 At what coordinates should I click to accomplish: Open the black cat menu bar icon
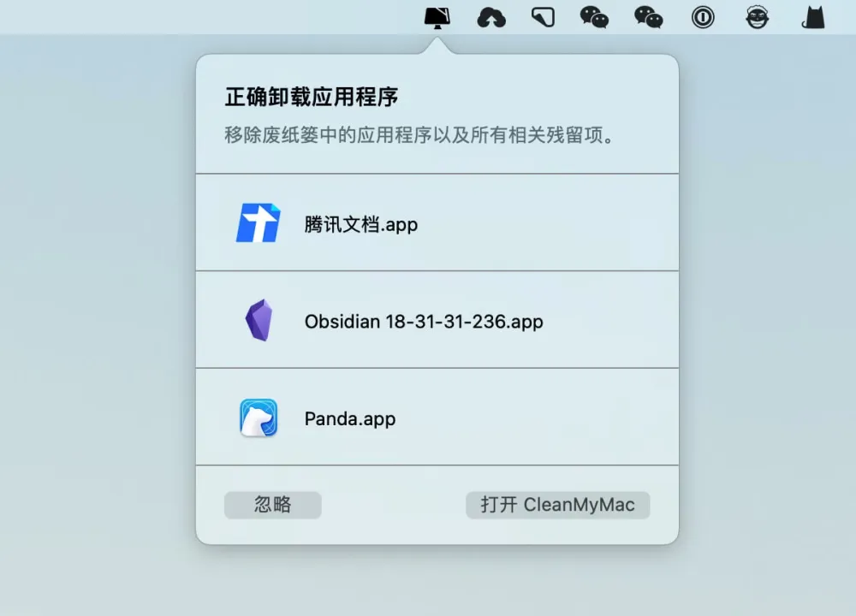pyautogui.click(x=813, y=17)
